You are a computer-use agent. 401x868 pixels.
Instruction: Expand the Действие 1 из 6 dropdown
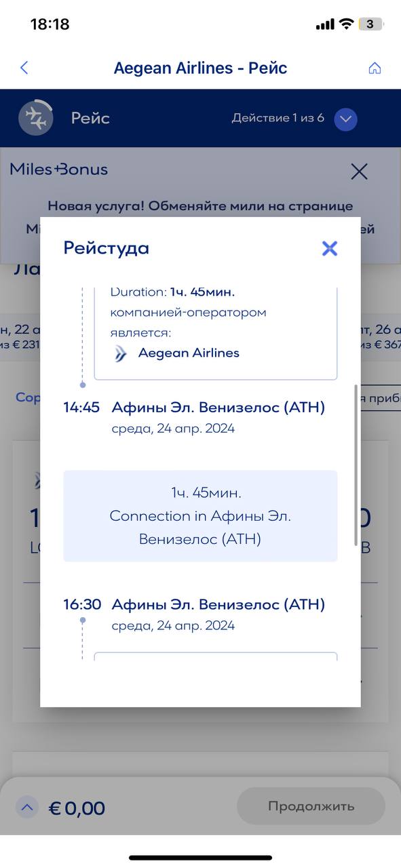(346, 119)
